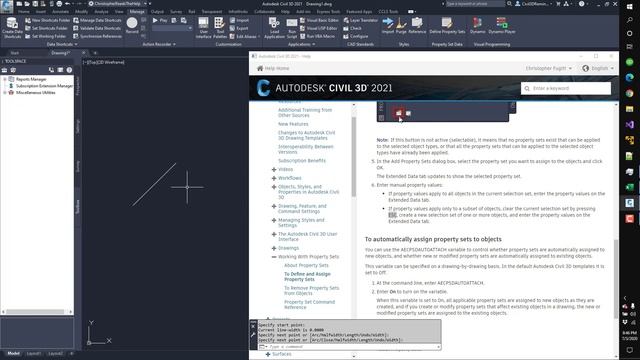Open Excel from taskbar
Screen dimensions: 640x360
point(630,187)
